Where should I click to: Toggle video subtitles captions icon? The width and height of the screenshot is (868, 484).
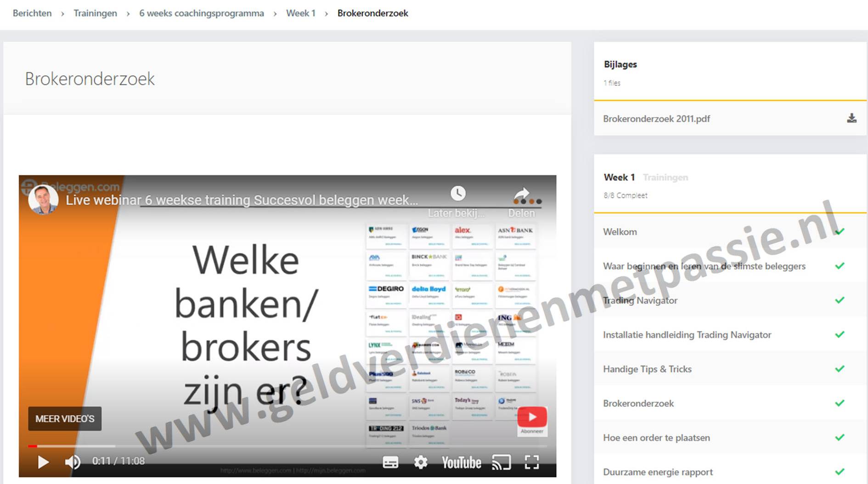tap(390, 462)
